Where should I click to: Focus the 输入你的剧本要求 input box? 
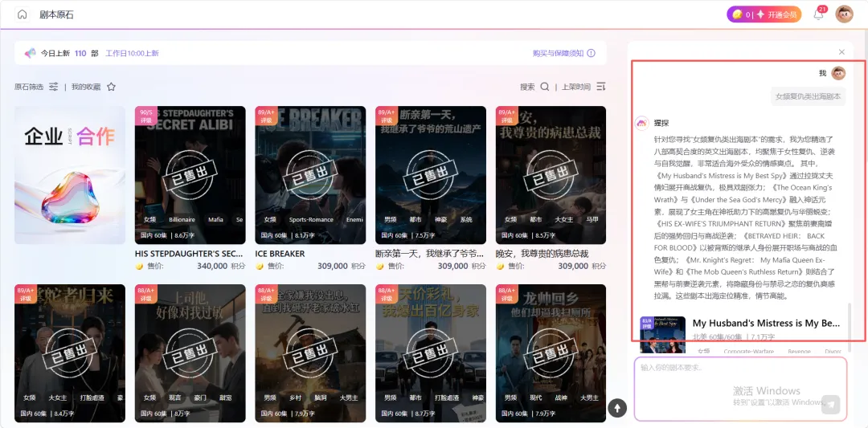[x=741, y=389]
